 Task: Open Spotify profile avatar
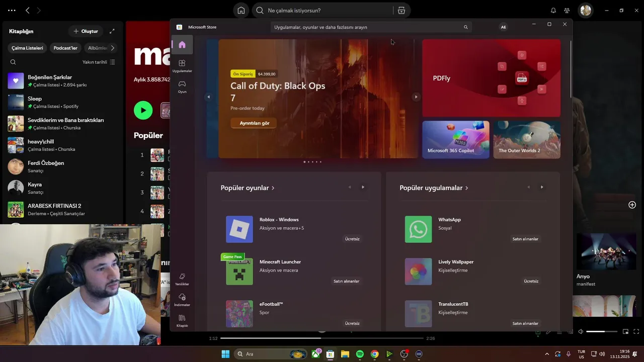point(586,11)
